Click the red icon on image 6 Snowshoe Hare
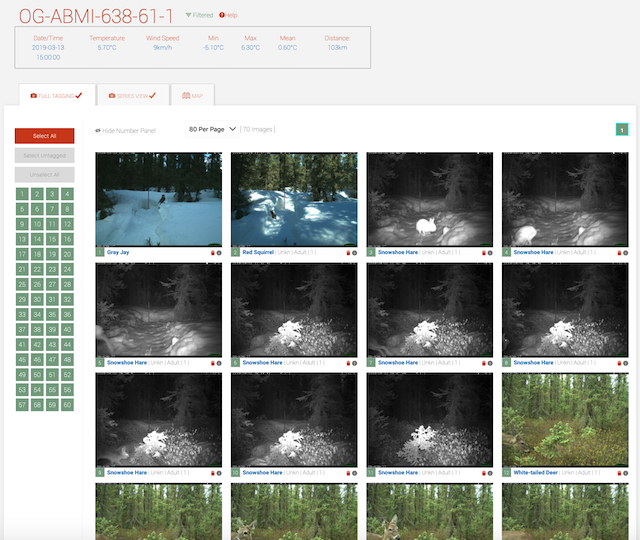Viewport: 640px width, 540px height. [348, 363]
